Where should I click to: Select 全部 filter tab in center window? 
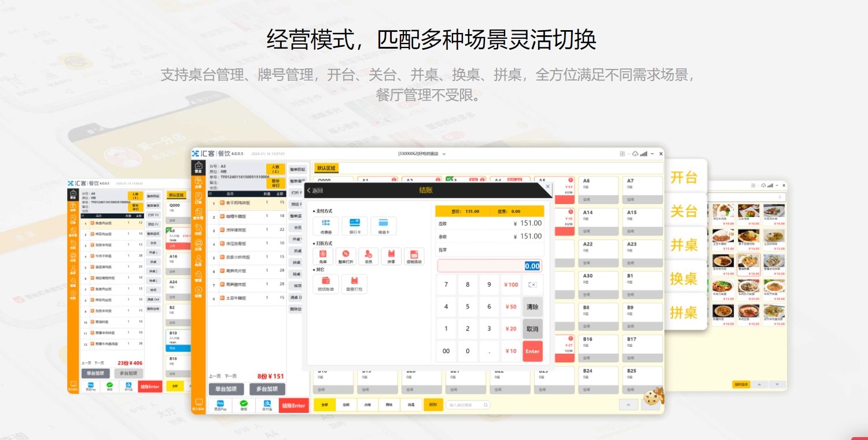[324, 405]
